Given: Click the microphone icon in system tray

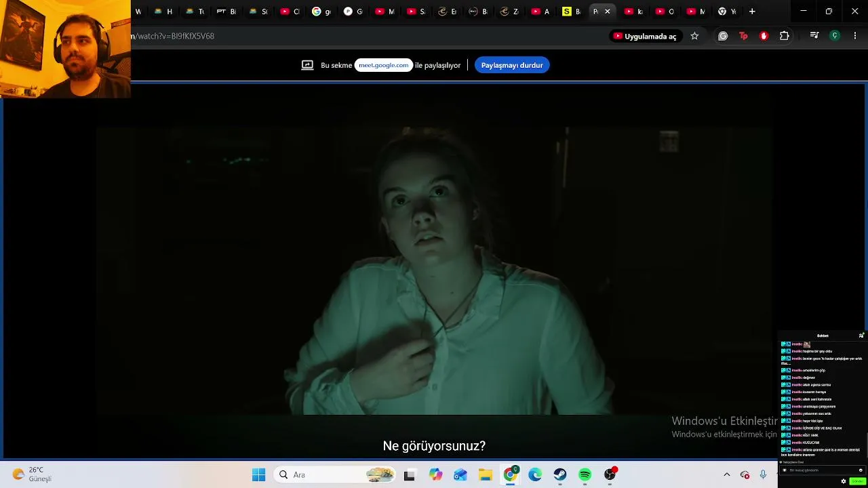Looking at the screenshot, I should coord(763,474).
